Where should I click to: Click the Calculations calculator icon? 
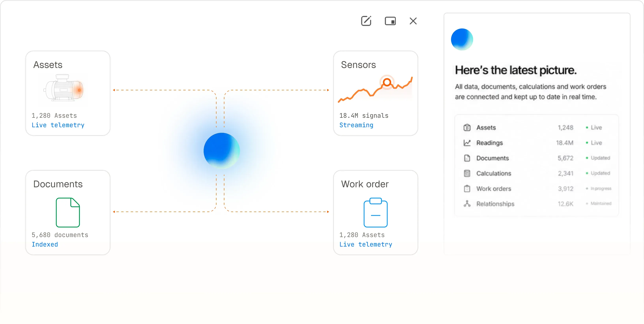(x=467, y=173)
